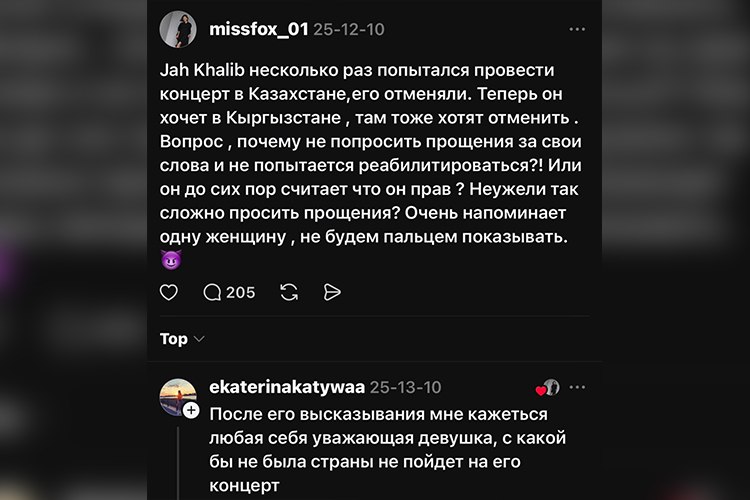Like the missfox_01 post with heart icon
This screenshot has height=500, width=750.
[169, 292]
